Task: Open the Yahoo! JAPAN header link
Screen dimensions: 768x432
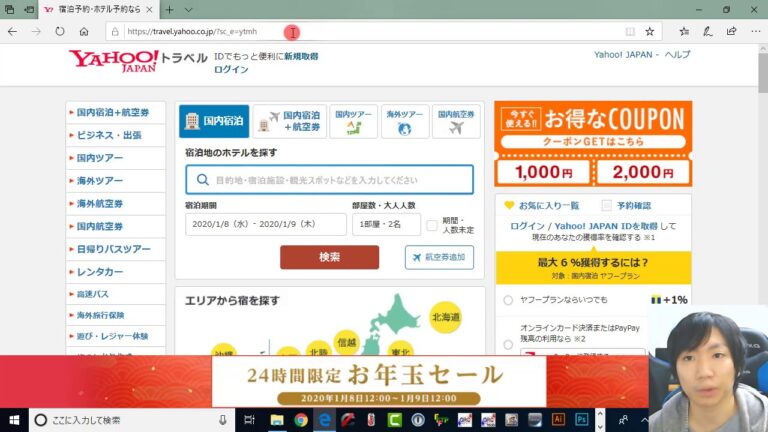Action: (x=623, y=55)
